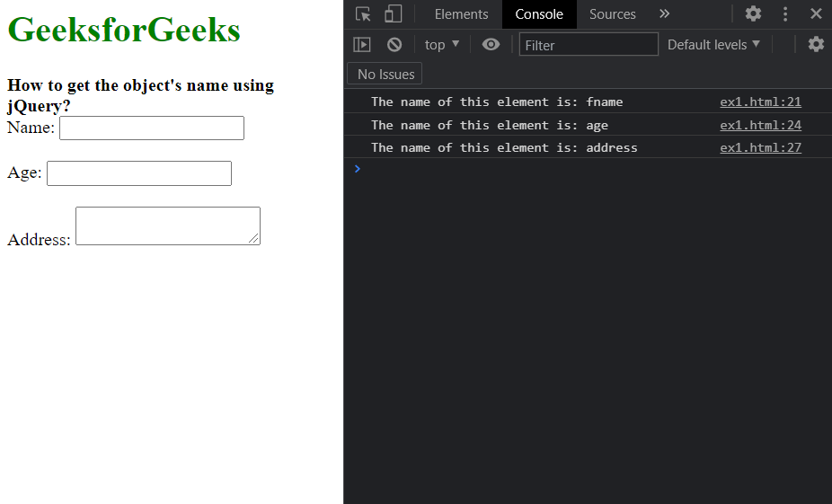832x504 pixels.
Task: Open the ex1.html:21 source link
Action: [760, 102]
